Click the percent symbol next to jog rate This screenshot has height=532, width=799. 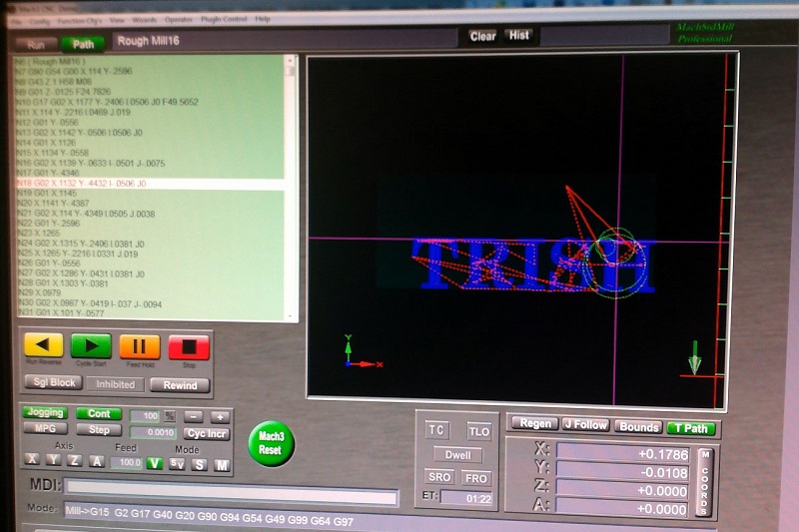click(169, 415)
